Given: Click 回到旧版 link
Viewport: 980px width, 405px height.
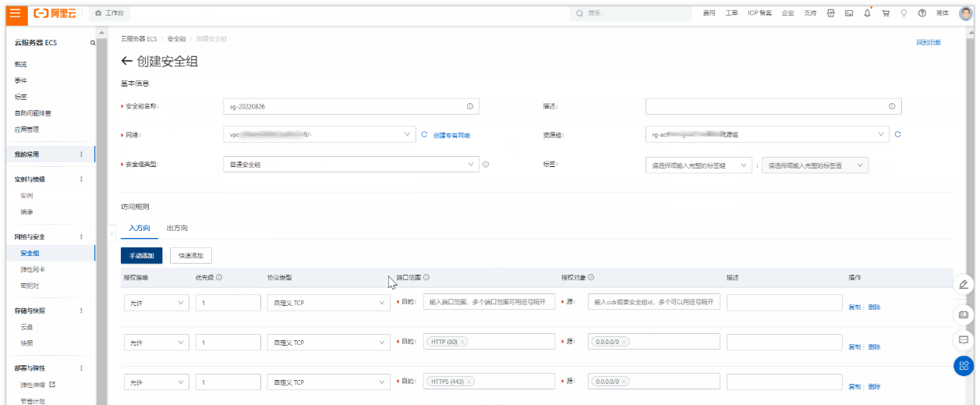Looking at the screenshot, I should 929,42.
